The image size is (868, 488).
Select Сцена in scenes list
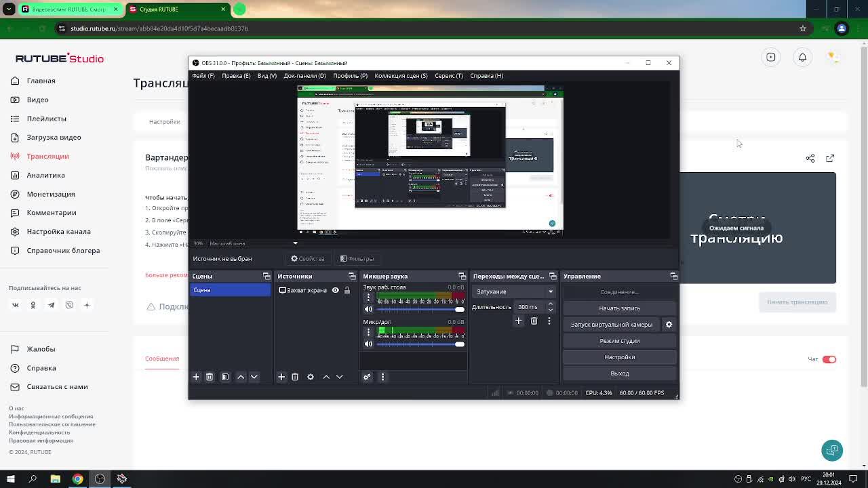[x=230, y=290]
